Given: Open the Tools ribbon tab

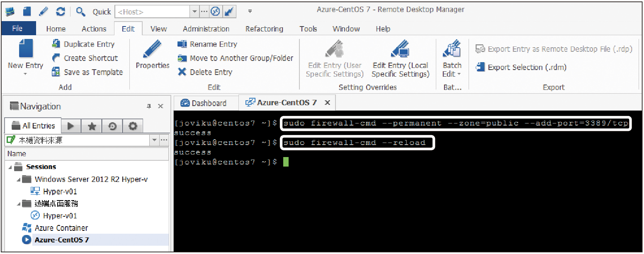Looking at the screenshot, I should click(x=308, y=29).
